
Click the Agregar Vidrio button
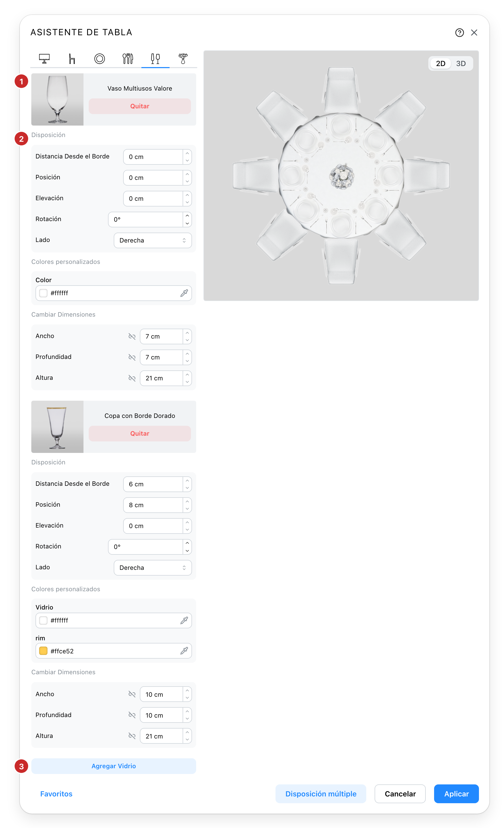pyautogui.click(x=113, y=766)
